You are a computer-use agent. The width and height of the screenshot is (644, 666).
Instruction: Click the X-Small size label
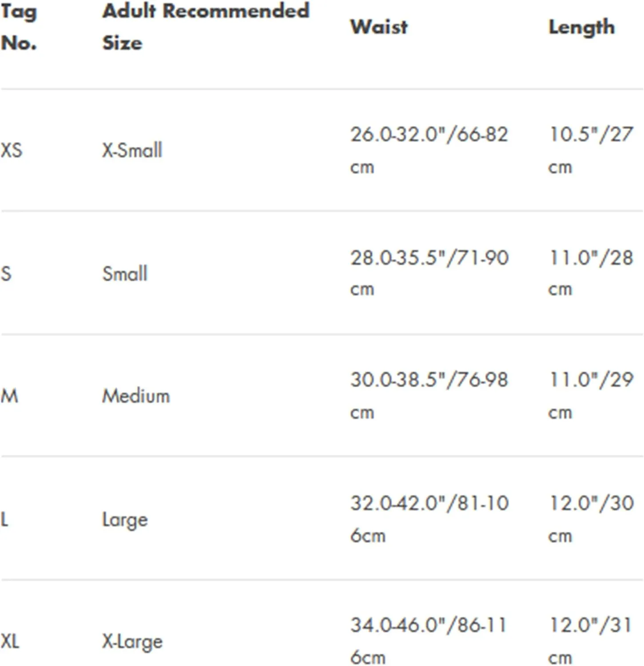132,150
